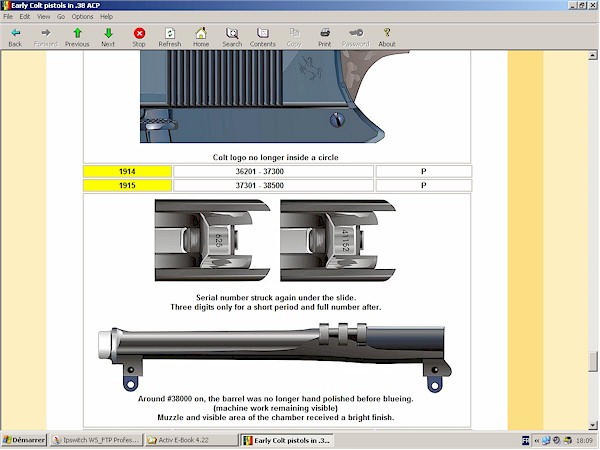600x450 pixels.
Task: Click the system tray clock 18:09
Action: coord(584,441)
